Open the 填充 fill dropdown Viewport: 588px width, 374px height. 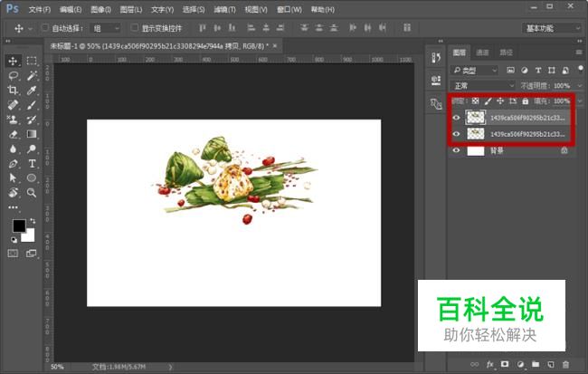tap(580, 101)
